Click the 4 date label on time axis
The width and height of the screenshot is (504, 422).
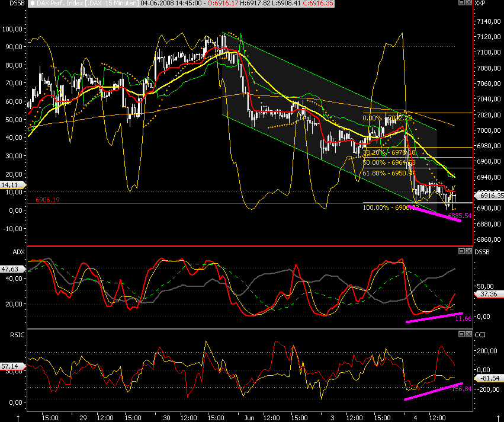tap(415, 418)
